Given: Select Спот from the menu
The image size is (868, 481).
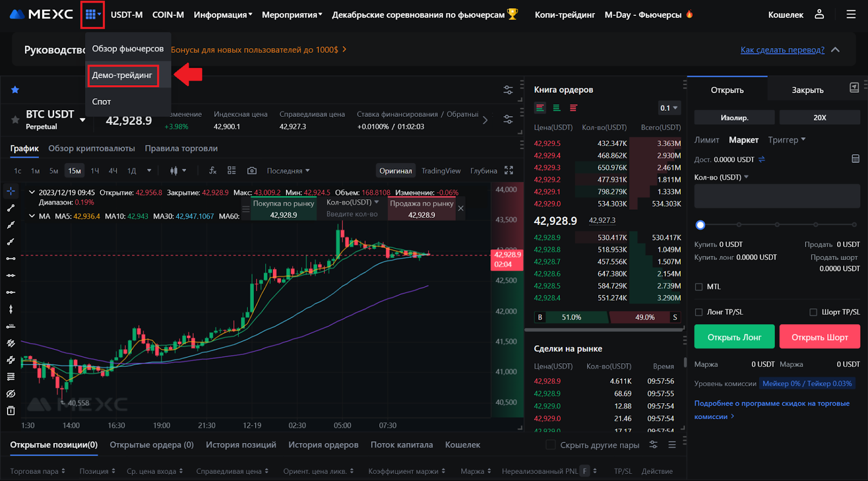Looking at the screenshot, I should pyautogui.click(x=101, y=102).
